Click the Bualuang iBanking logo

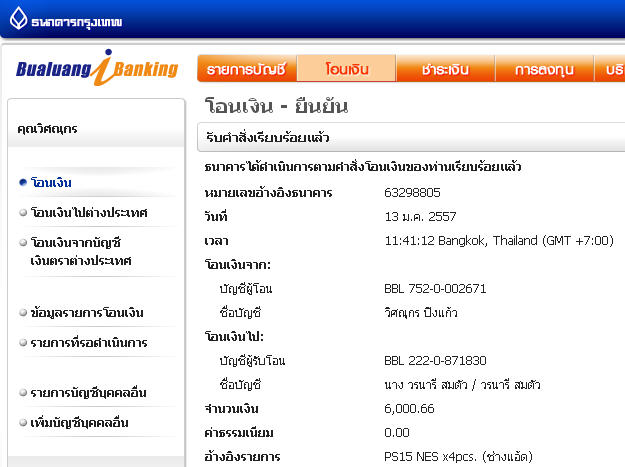[97, 68]
